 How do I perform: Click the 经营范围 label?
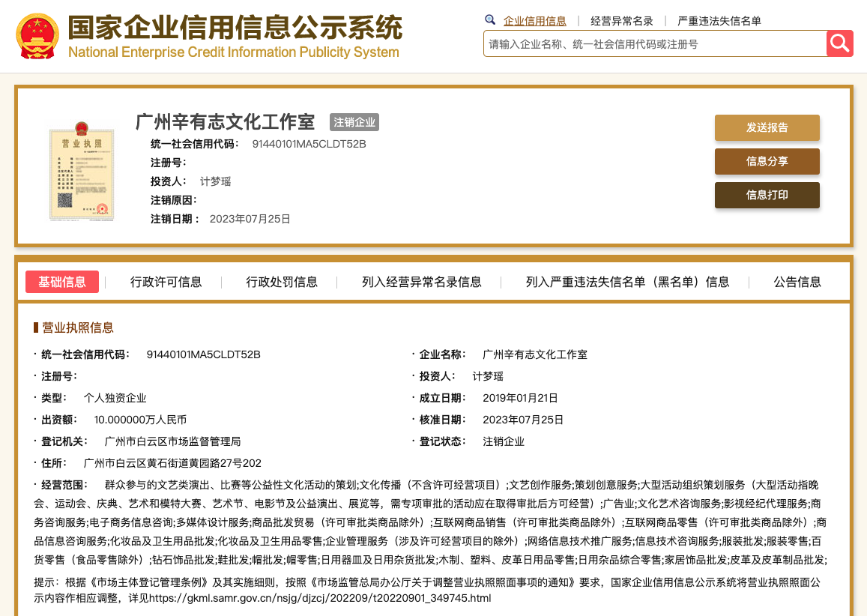[x=64, y=485]
